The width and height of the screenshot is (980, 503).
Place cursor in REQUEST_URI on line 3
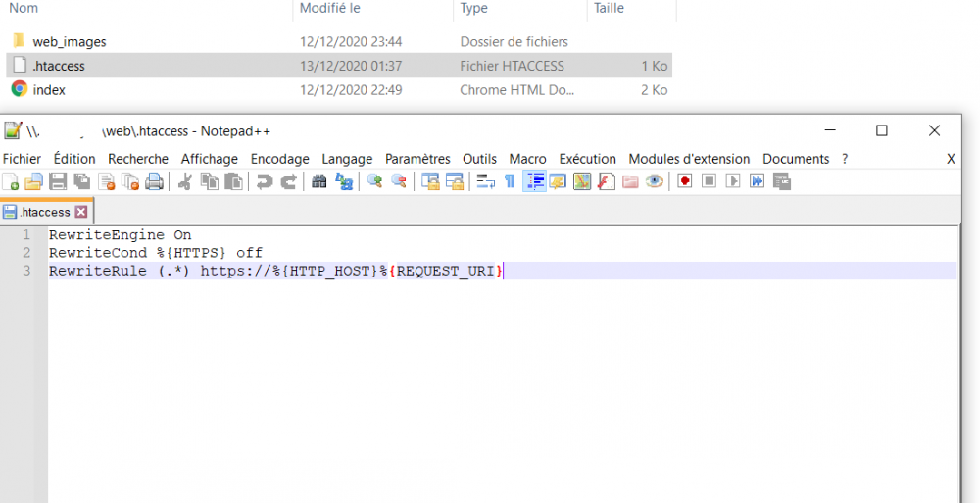tap(446, 271)
